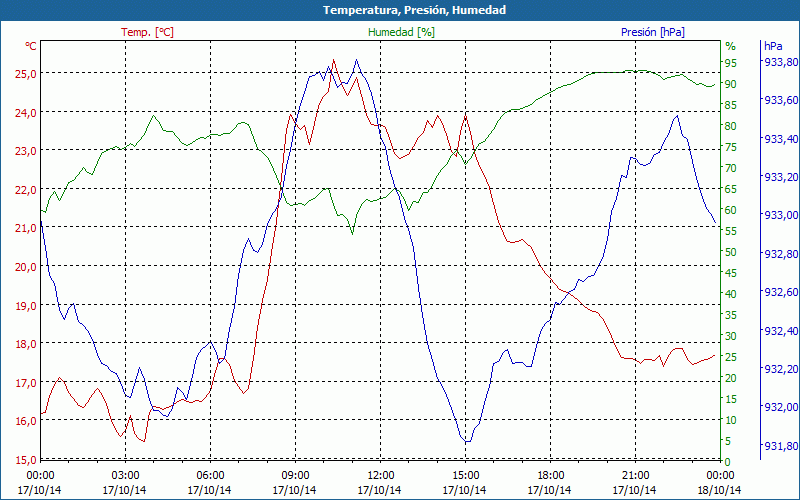Click the '25' humidity axis value
This screenshot has width=800, height=500.
click(731, 357)
